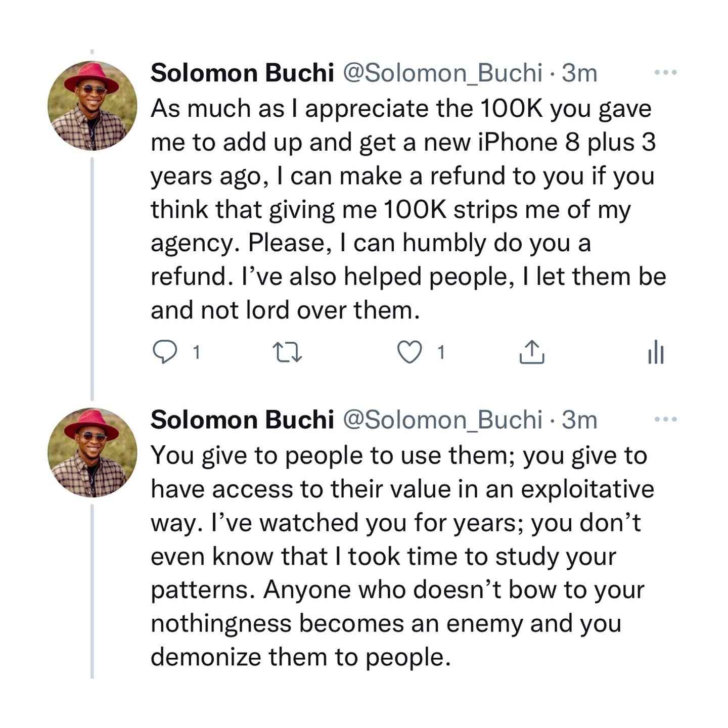Open the second tweet's profile picture
Viewport: 728px width, 728px height.
tap(93, 452)
